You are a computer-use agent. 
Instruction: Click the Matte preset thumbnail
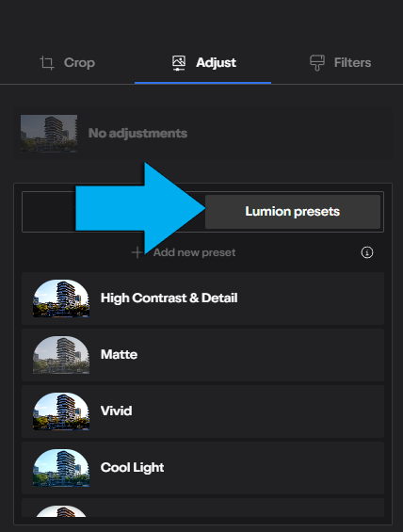pos(61,355)
